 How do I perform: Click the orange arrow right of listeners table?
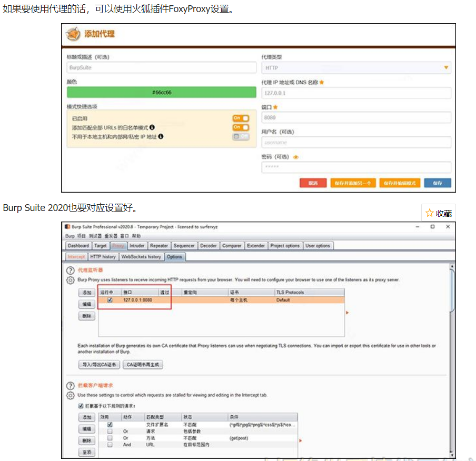348,312
